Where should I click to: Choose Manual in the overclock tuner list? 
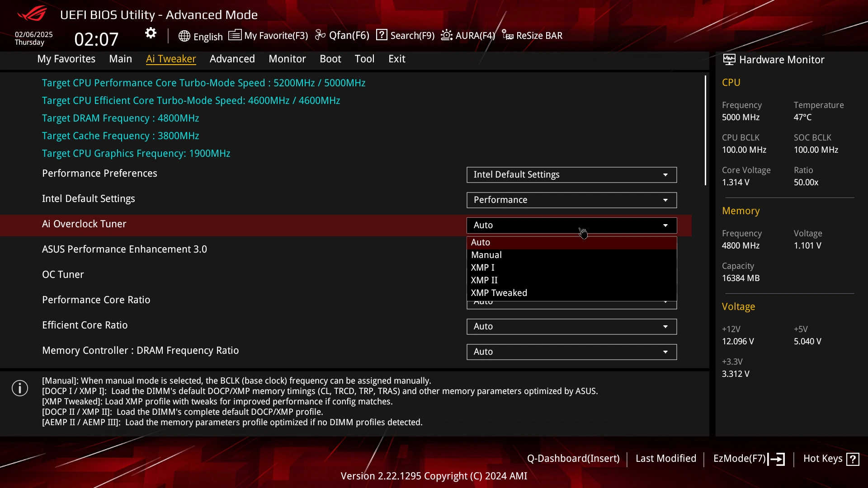point(571,255)
